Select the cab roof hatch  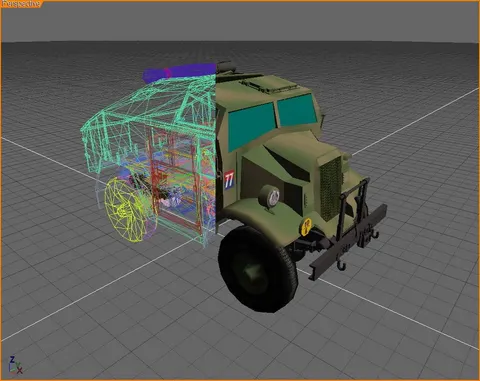(x=269, y=85)
